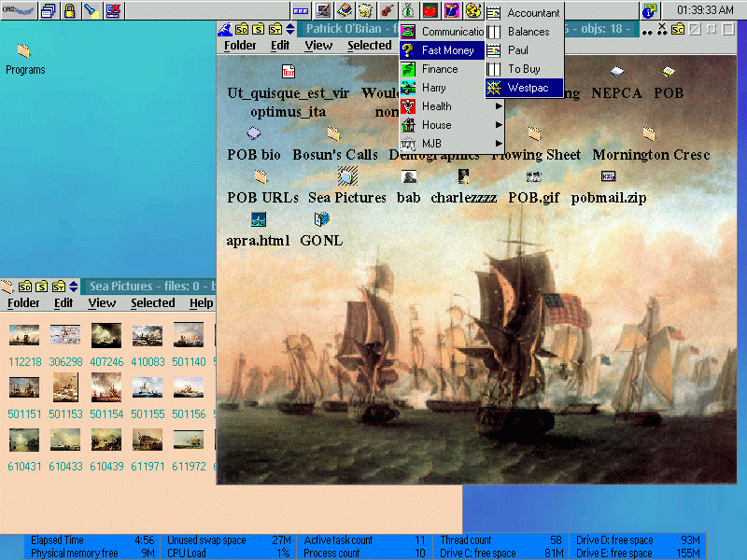
Task: Open View menu in Patrick O'Brian window
Action: tap(318, 45)
